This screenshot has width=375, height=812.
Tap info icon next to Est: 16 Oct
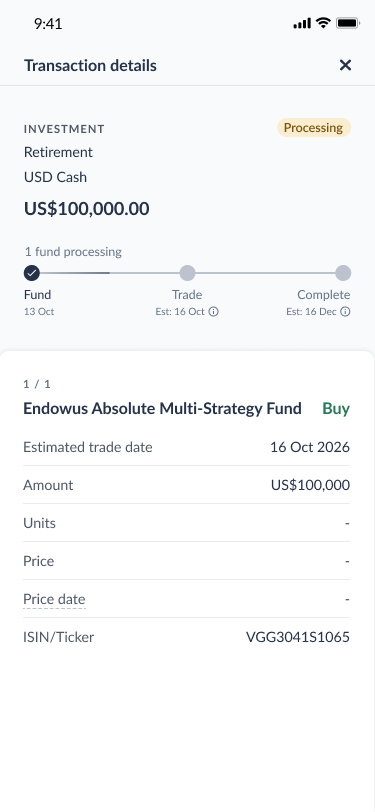click(x=213, y=312)
